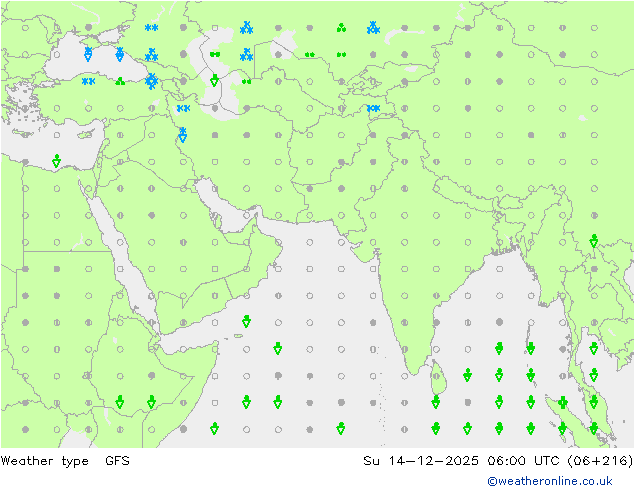Select the shower symbol off the Oman coast
Viewport: 634px width, 490px height.
(246, 322)
